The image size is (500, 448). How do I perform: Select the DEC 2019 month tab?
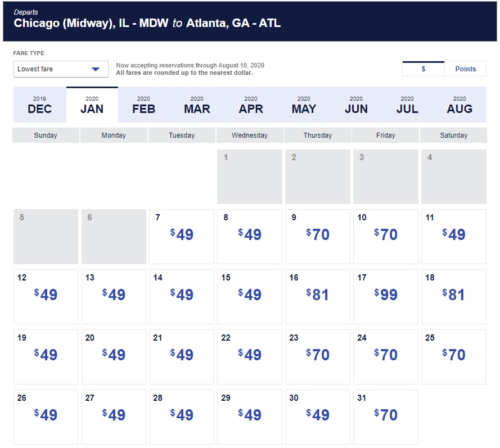pyautogui.click(x=39, y=105)
